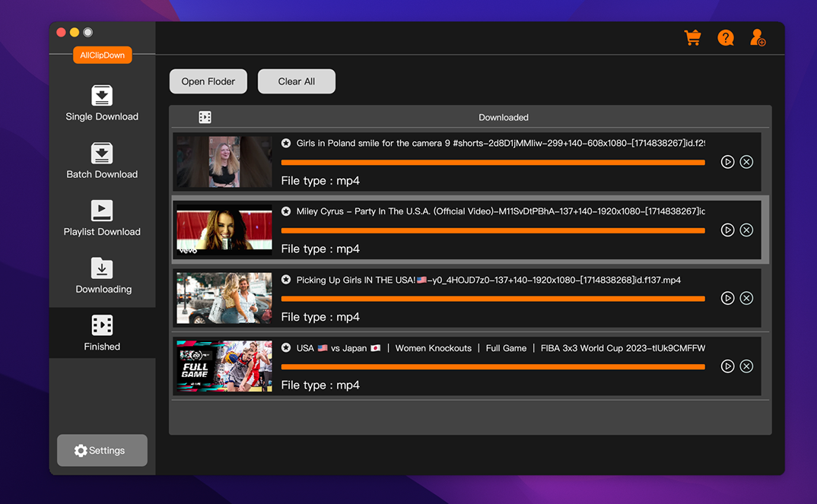Open Single Download section
This screenshot has height=504, width=817.
102,103
